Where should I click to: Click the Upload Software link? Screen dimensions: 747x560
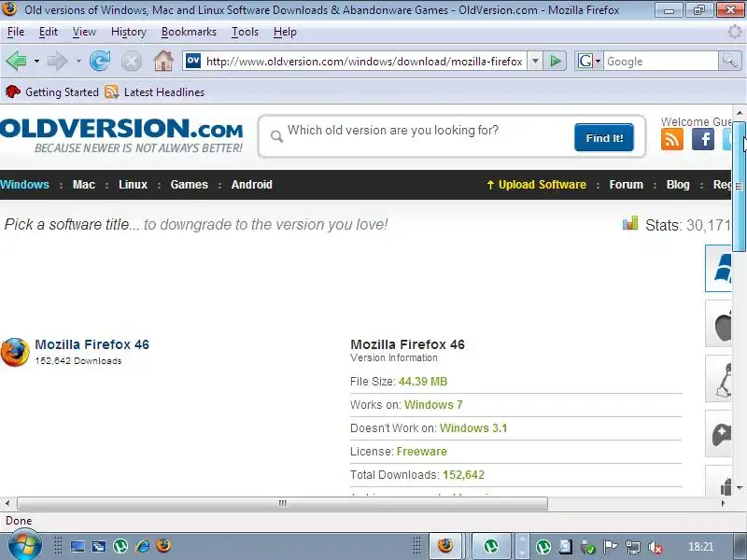pos(536,185)
